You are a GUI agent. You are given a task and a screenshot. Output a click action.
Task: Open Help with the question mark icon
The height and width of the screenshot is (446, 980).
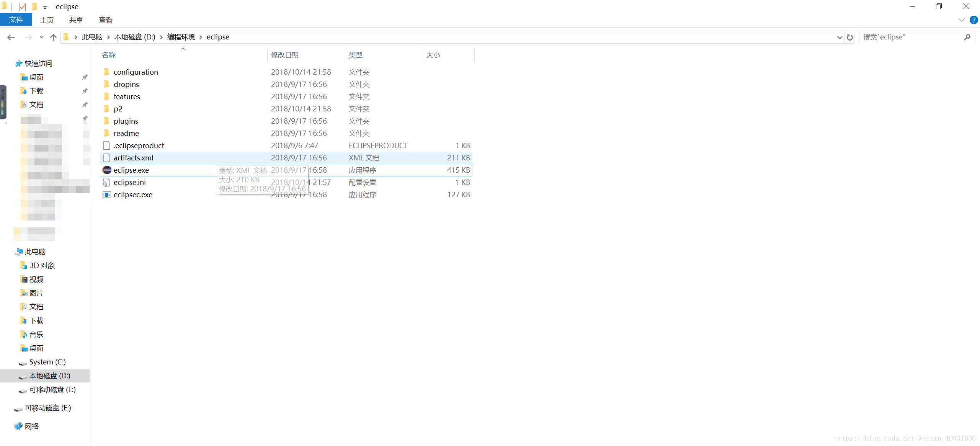coord(973,20)
